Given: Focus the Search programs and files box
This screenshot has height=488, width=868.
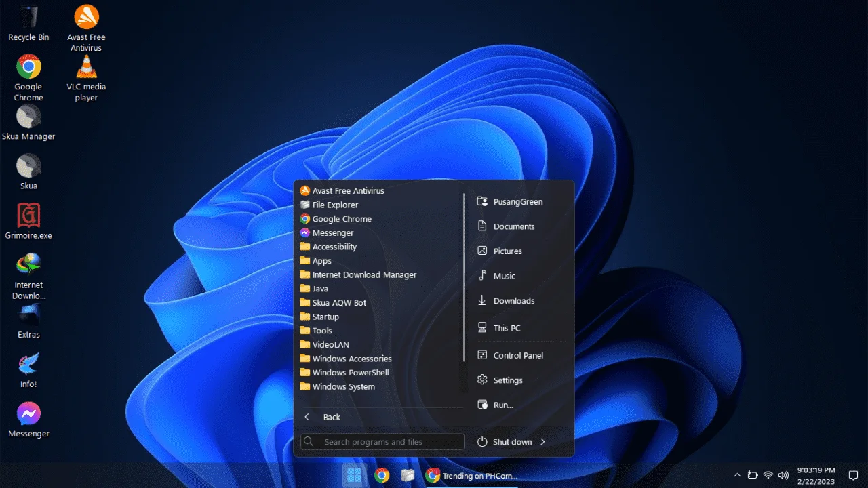Looking at the screenshot, I should point(382,442).
